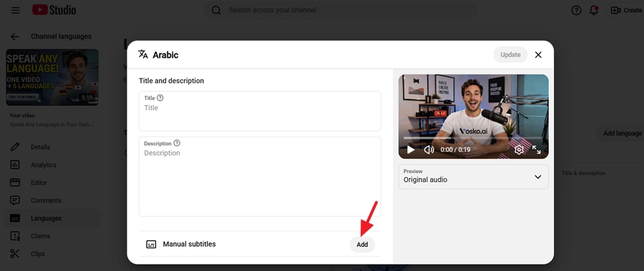Click the translate icon beside Arabic
The width and height of the screenshot is (644, 271).
point(143,54)
